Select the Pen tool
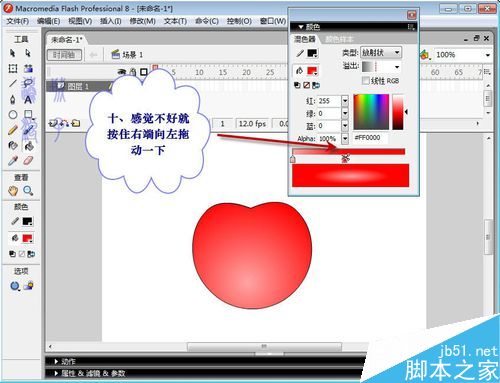This screenshot has height=383, width=500. click(13, 99)
